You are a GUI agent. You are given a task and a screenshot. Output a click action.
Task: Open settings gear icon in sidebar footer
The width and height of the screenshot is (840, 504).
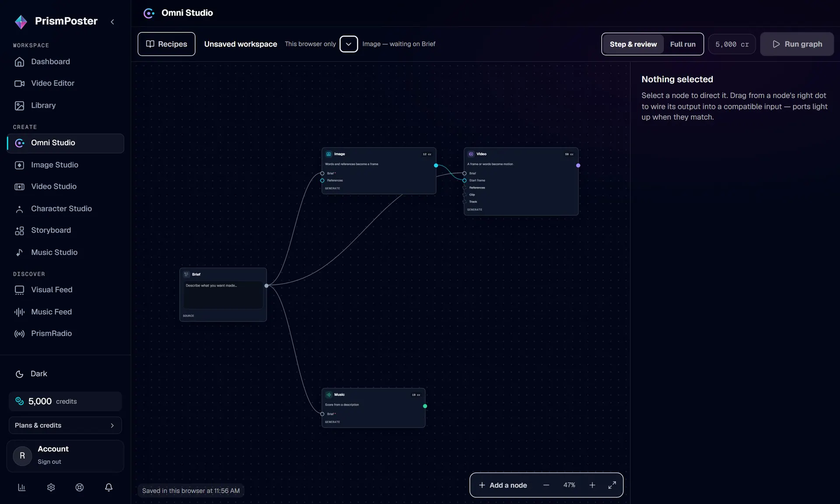click(x=51, y=487)
